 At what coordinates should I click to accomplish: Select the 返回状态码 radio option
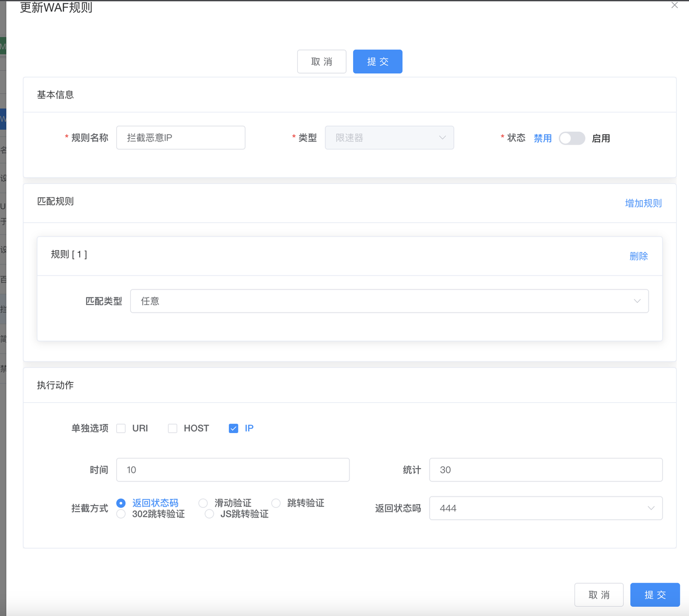(121, 503)
